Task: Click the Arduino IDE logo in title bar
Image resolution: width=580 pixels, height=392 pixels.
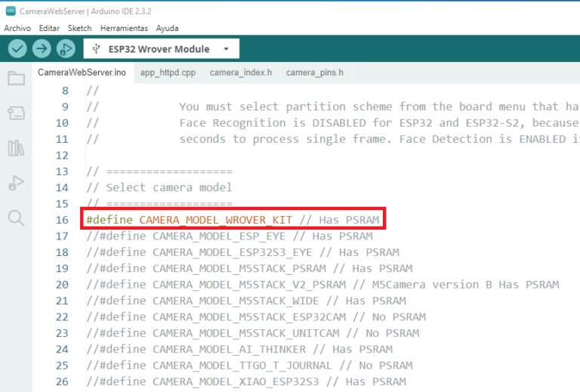Action: click(x=9, y=10)
